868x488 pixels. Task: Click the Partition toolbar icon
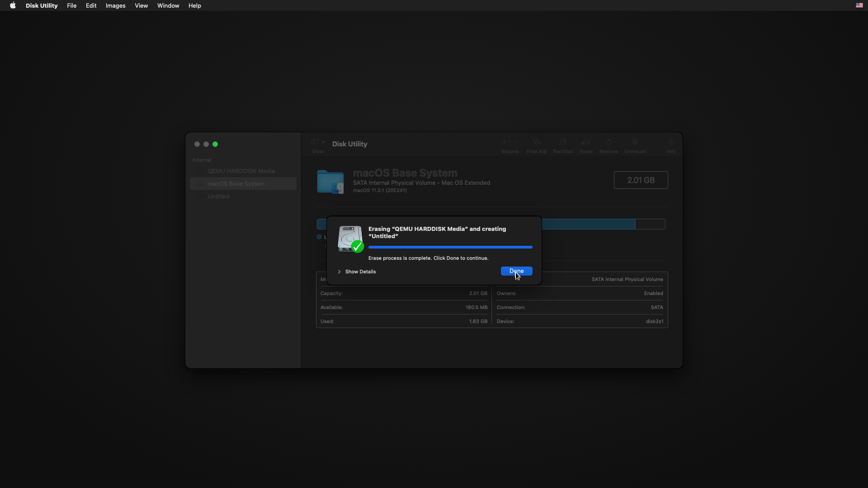click(x=562, y=142)
